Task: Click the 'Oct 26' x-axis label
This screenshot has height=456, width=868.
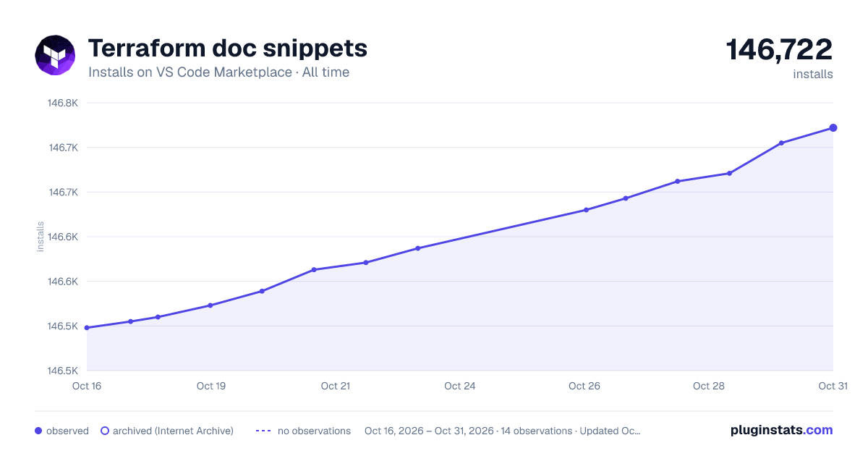Action: point(584,386)
